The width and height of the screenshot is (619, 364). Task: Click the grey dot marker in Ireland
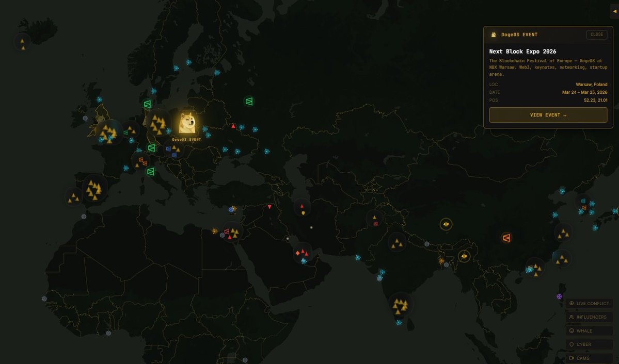[85, 118]
